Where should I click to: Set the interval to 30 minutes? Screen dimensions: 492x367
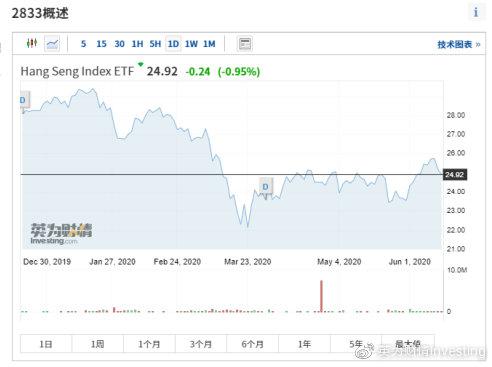[x=119, y=44]
